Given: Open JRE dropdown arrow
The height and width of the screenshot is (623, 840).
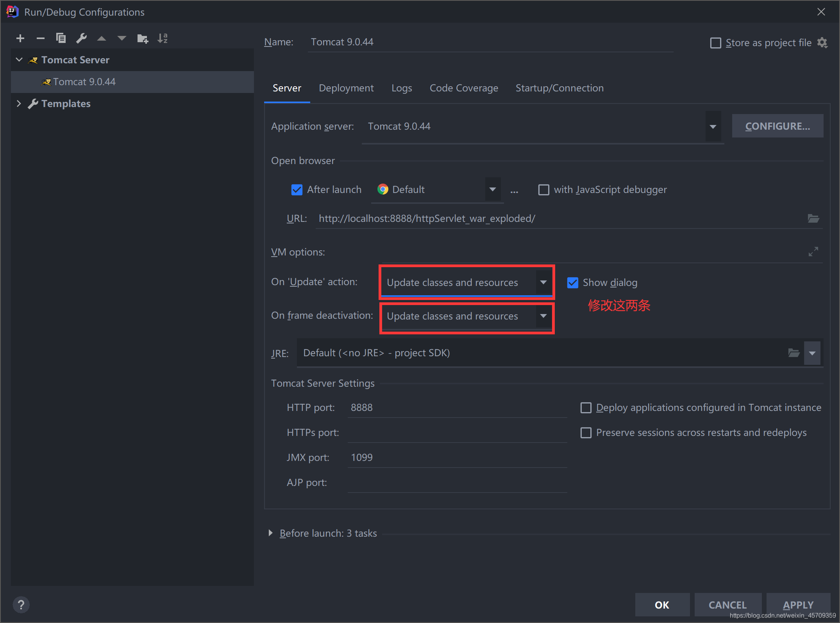Looking at the screenshot, I should click(x=812, y=353).
